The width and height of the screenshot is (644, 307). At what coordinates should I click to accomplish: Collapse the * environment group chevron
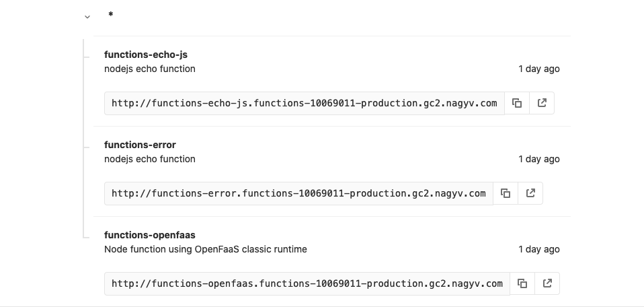pos(87,17)
